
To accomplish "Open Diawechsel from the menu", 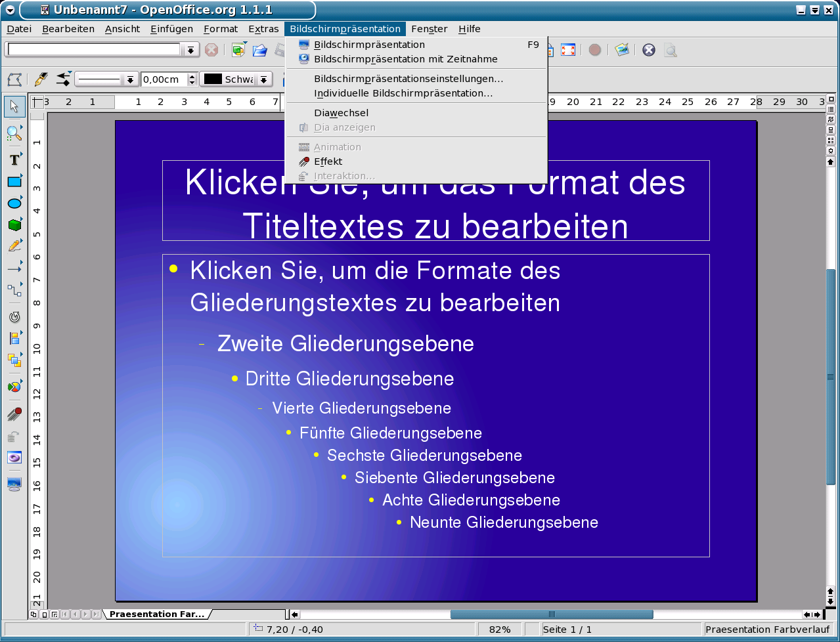I will [341, 113].
